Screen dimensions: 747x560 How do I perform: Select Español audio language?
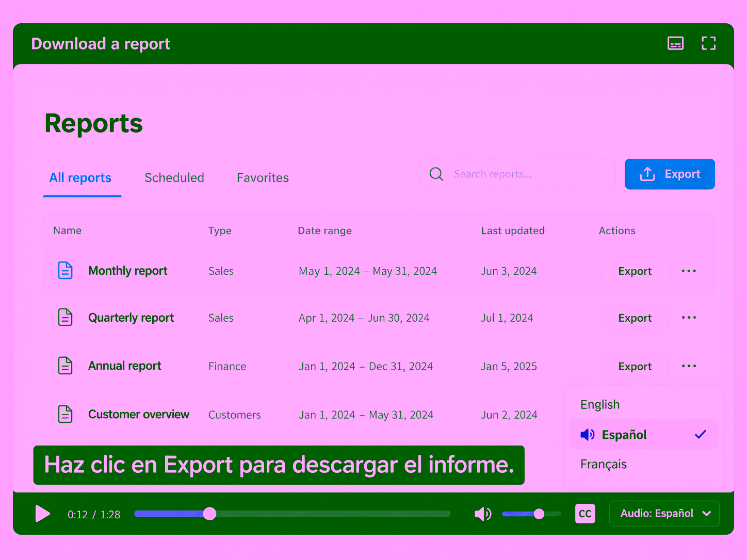coord(644,435)
